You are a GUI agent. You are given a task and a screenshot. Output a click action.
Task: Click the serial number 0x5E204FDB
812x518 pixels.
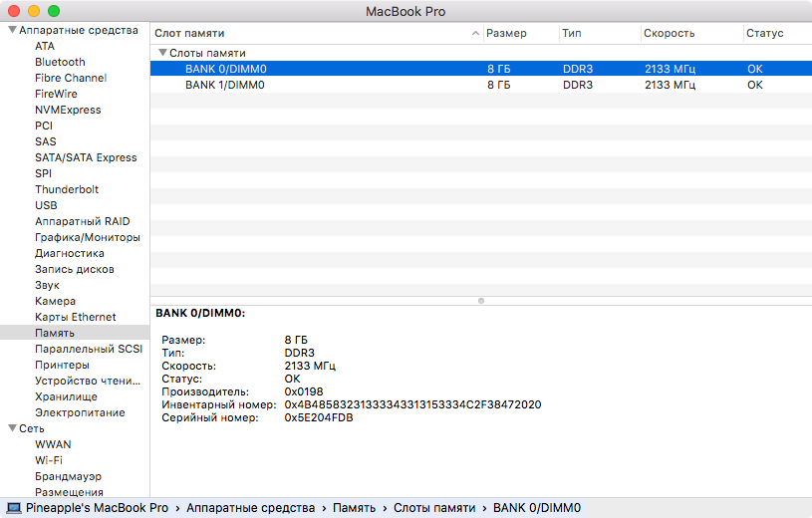point(319,417)
